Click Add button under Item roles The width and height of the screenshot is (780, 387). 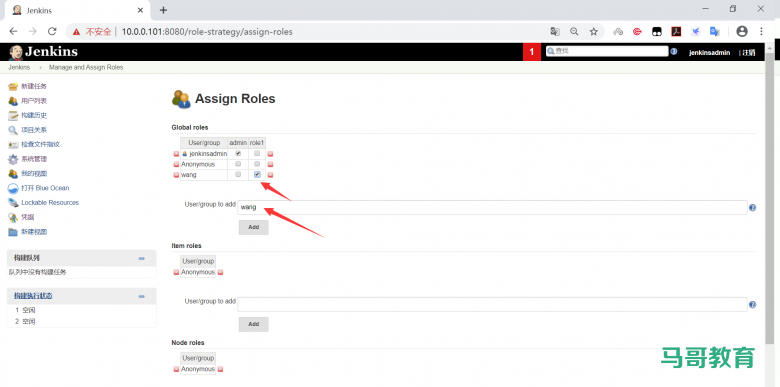pos(254,324)
